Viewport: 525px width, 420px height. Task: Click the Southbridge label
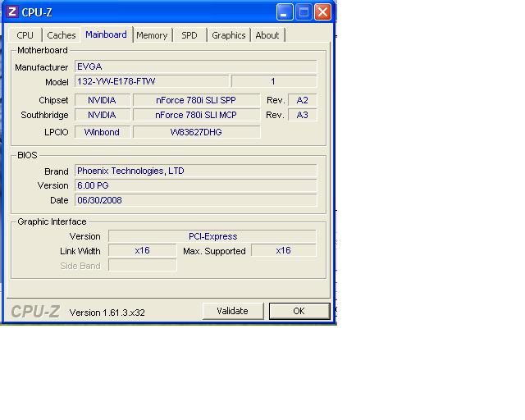click(44, 115)
